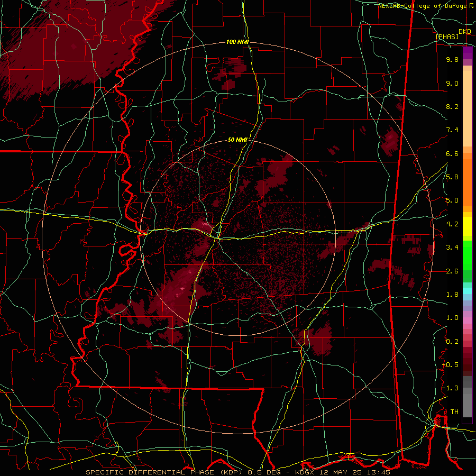Select the DKD product label above the legend
This screenshot has width=476, height=476.
[465, 32]
